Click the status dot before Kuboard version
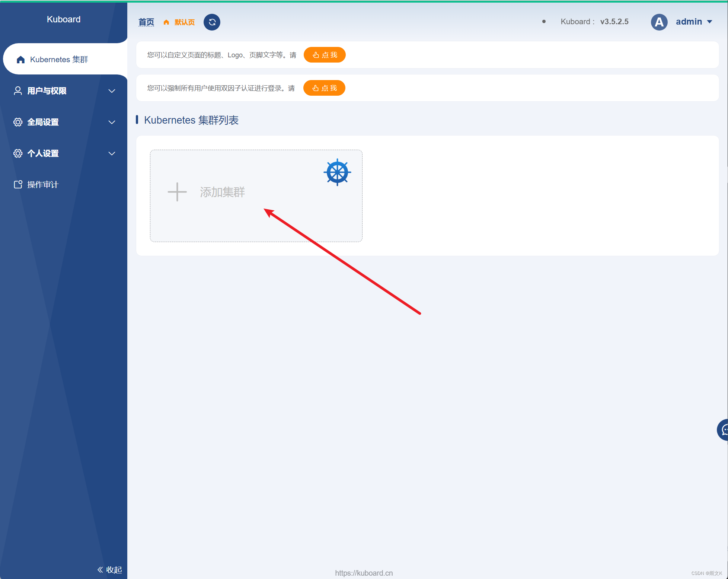Screen dimensions: 728x579 pyautogui.click(x=544, y=22)
